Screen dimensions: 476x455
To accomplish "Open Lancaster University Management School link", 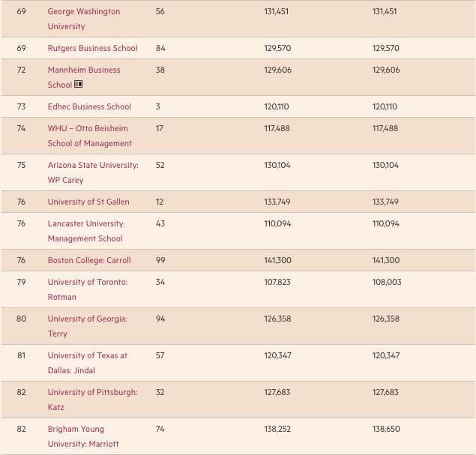I will click(85, 231).
